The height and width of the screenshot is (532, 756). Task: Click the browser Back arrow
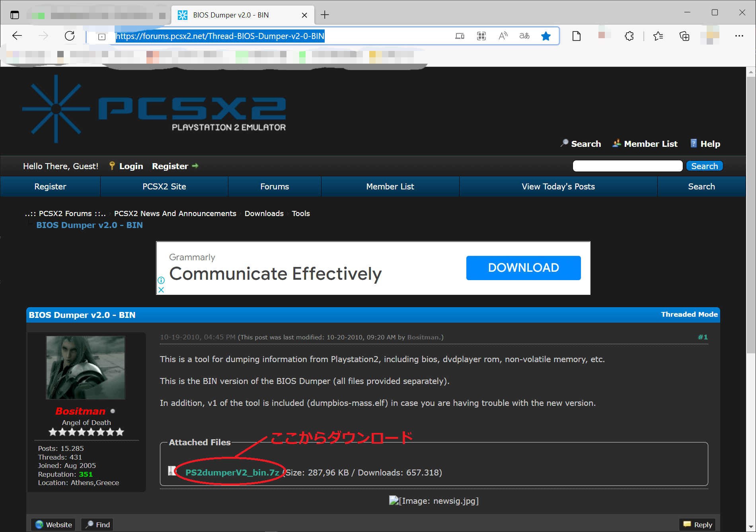(x=17, y=36)
